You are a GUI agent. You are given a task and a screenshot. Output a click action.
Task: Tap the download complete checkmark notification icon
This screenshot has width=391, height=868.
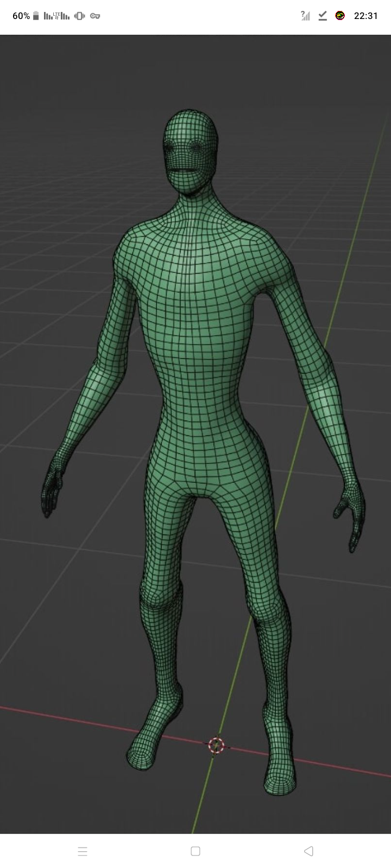click(x=323, y=16)
